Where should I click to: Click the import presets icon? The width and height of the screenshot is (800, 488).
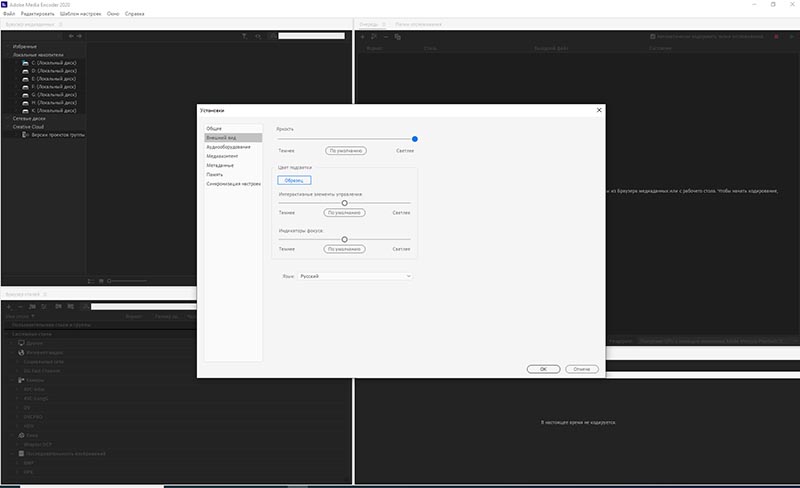coord(58,307)
